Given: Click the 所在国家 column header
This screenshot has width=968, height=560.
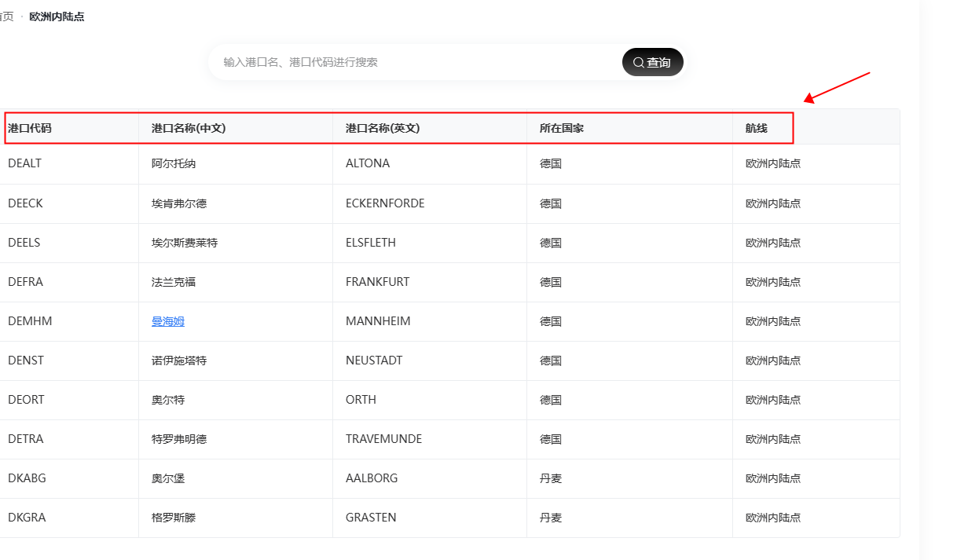Looking at the screenshot, I should (562, 128).
